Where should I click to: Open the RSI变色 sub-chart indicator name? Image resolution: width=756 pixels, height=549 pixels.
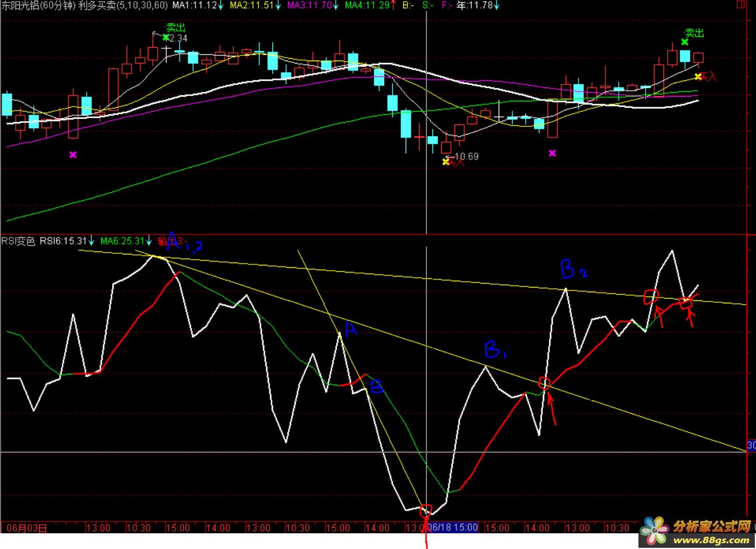(19, 241)
